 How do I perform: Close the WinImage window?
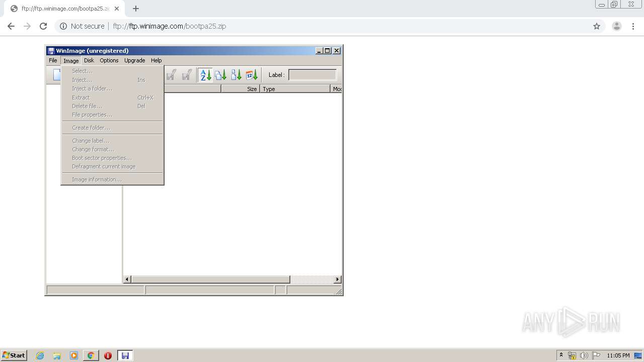337,51
